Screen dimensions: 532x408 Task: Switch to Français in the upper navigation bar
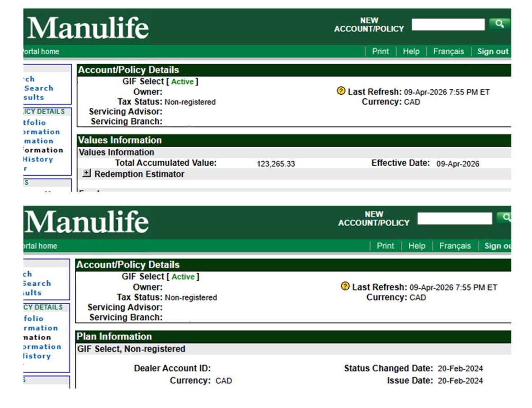pos(448,51)
